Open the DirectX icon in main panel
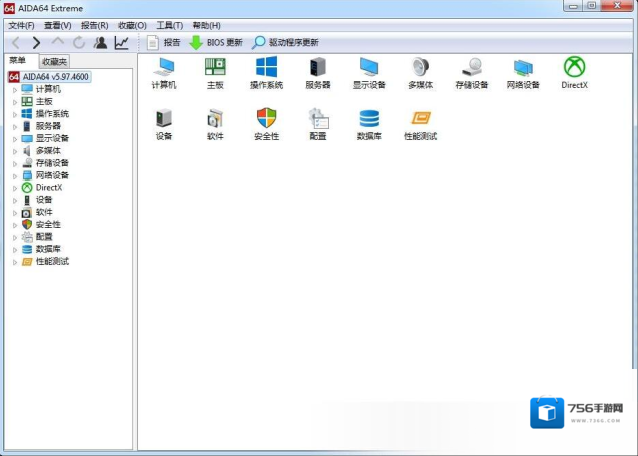 574,68
